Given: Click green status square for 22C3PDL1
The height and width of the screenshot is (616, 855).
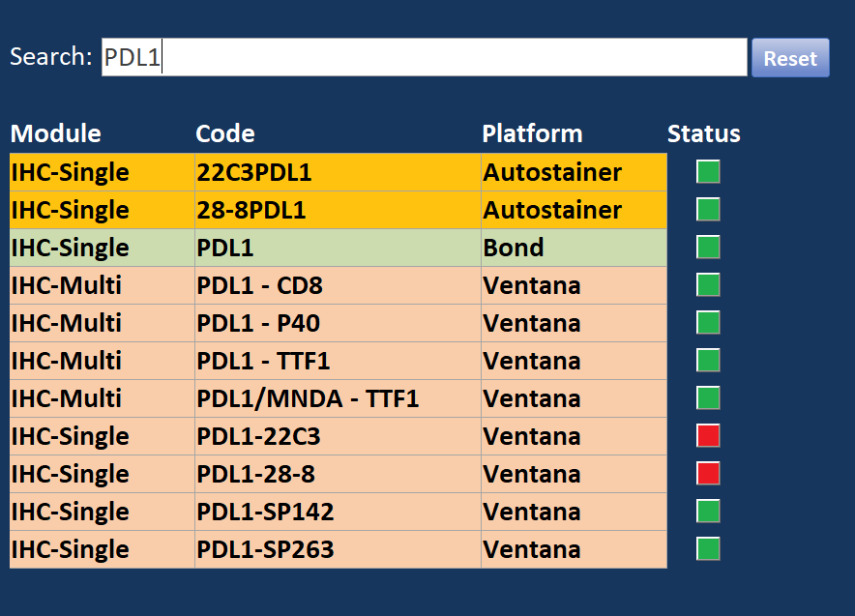Looking at the screenshot, I should (708, 172).
